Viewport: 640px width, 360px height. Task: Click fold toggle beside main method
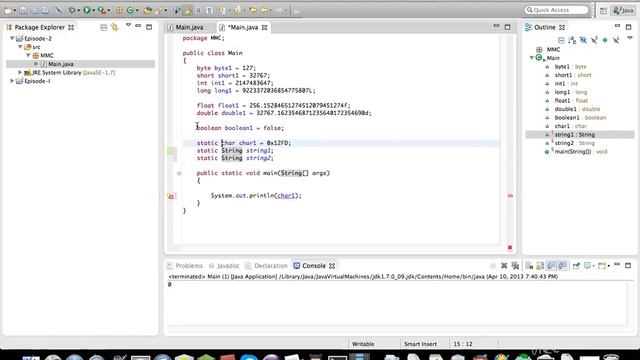(x=179, y=173)
